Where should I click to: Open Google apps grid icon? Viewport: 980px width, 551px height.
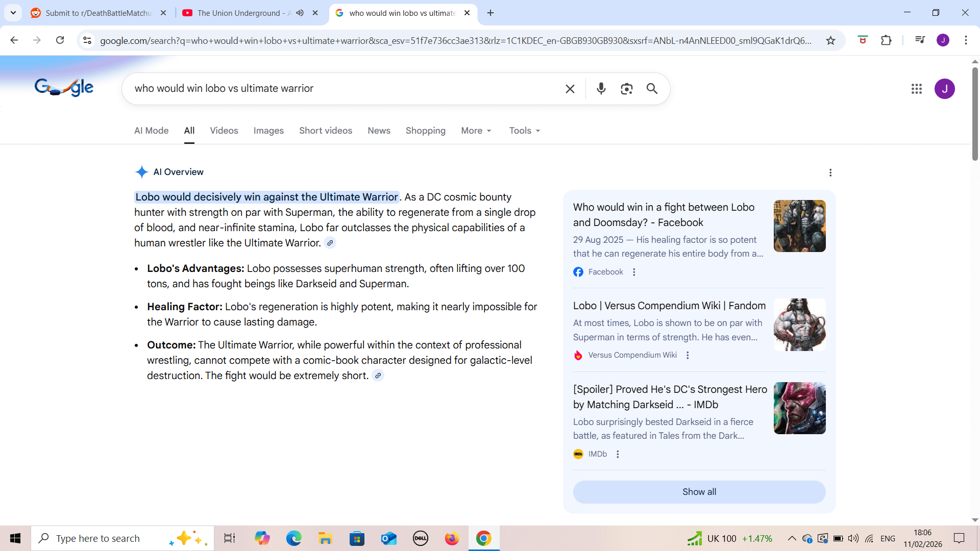pos(917,89)
